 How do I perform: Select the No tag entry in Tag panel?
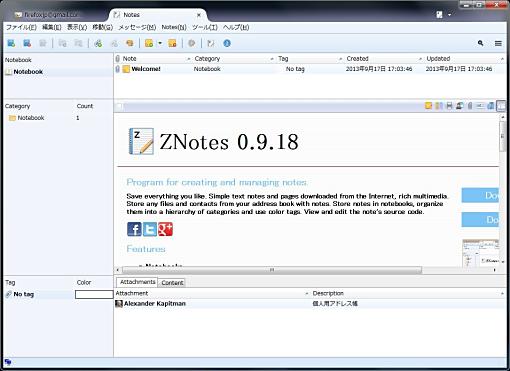click(23, 294)
